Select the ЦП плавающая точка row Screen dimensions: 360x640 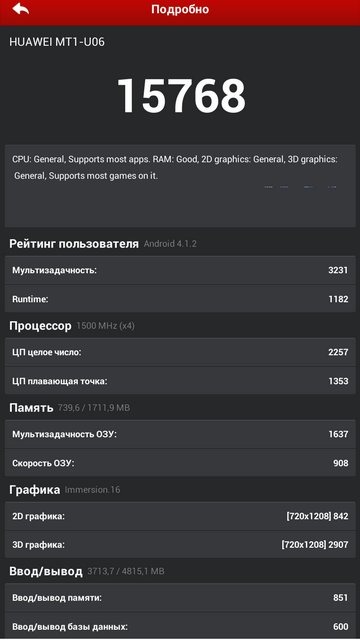(x=180, y=381)
